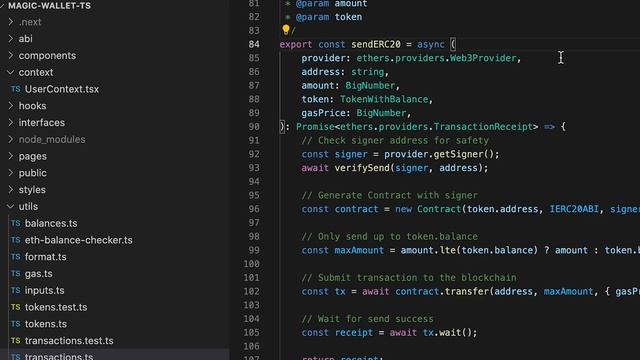Click comment 'Only send up to token.balance'

389,237
